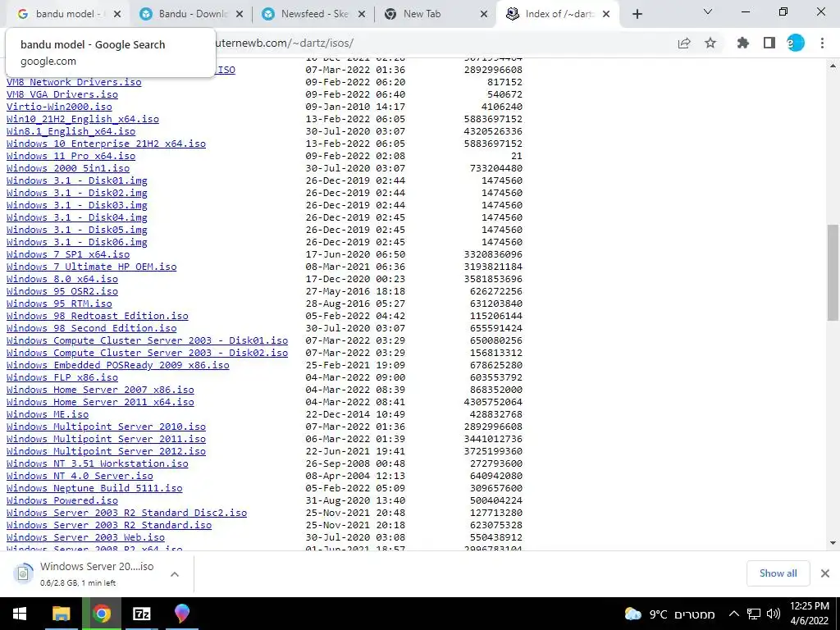Close the downloads bar
Image resolution: width=840 pixels, height=630 pixels.
click(x=825, y=573)
